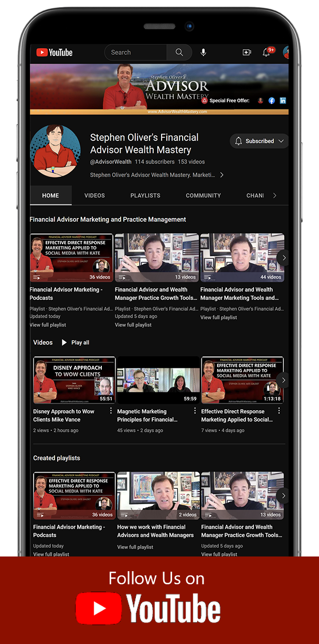This screenshot has height=644, width=319.
Task: Open the Facebook icon in banner
Action: click(x=272, y=101)
